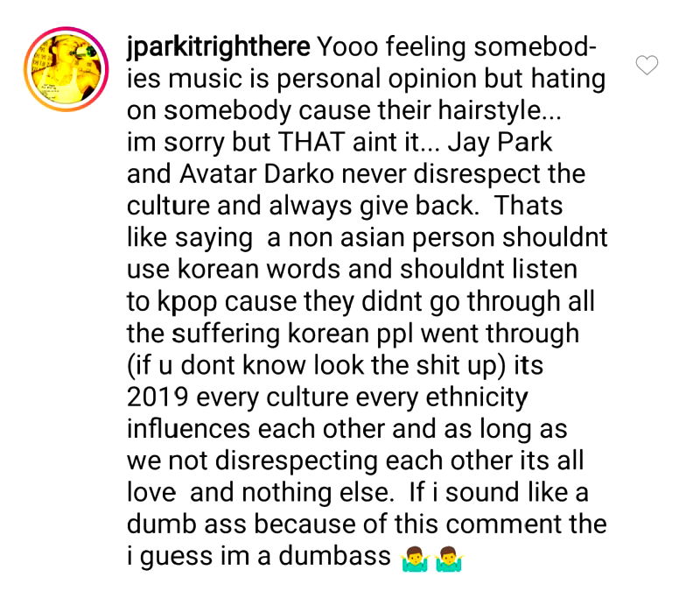
Task: Click the name 'Avatar Darko' in the comment
Action: pos(256,173)
